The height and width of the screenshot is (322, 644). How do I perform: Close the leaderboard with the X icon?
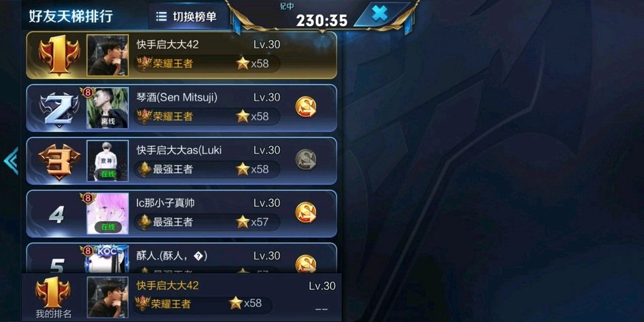380,14
